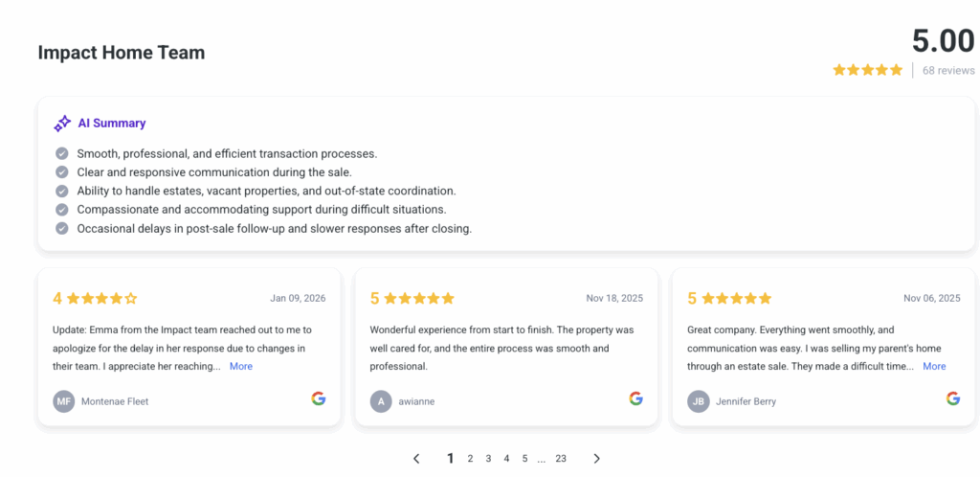This screenshot has width=980, height=477.
Task: Click checkmark beside 'Occasional delays' summary point
Action: [62, 228]
